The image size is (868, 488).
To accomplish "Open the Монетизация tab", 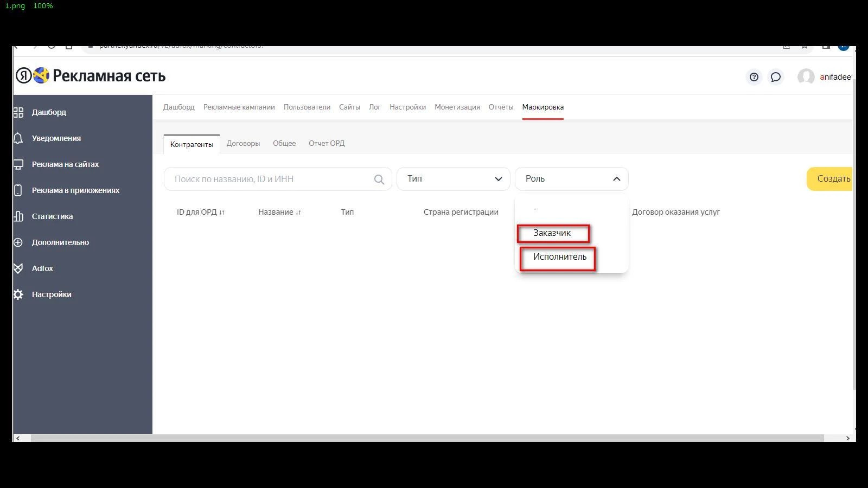I will click(457, 107).
